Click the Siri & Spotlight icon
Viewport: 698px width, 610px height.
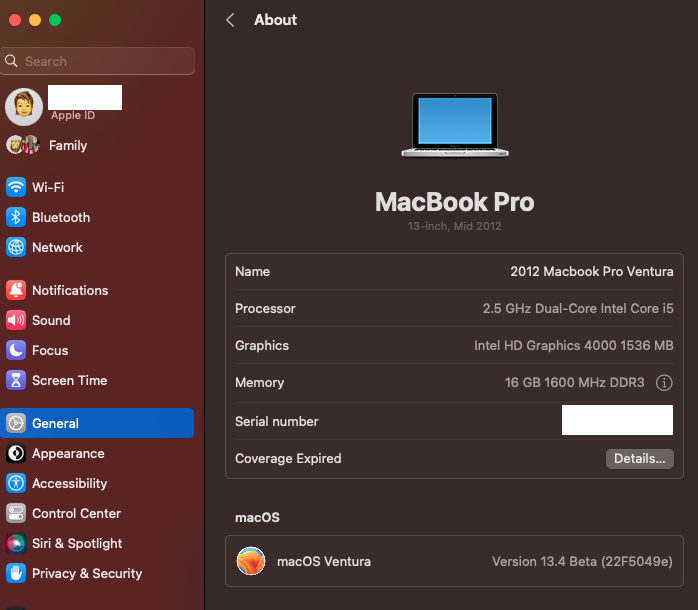(x=16, y=543)
